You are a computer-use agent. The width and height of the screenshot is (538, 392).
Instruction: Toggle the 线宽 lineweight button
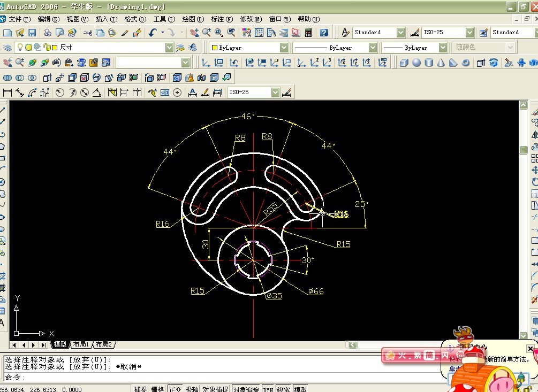283,389
